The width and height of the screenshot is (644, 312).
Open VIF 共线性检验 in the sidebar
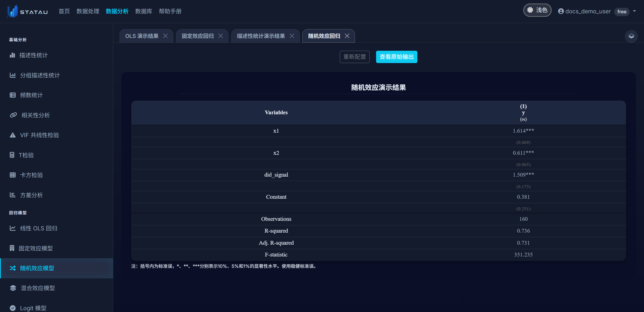[x=57, y=135]
